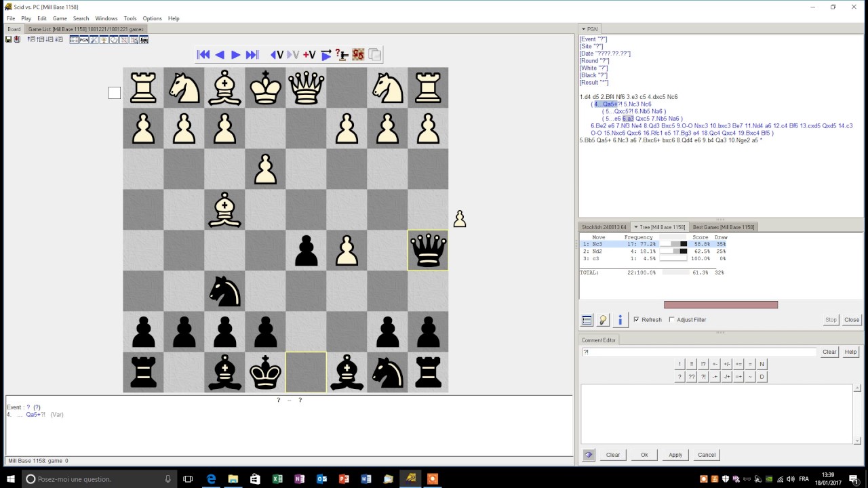
Task: Step back one move
Action: click(220, 55)
